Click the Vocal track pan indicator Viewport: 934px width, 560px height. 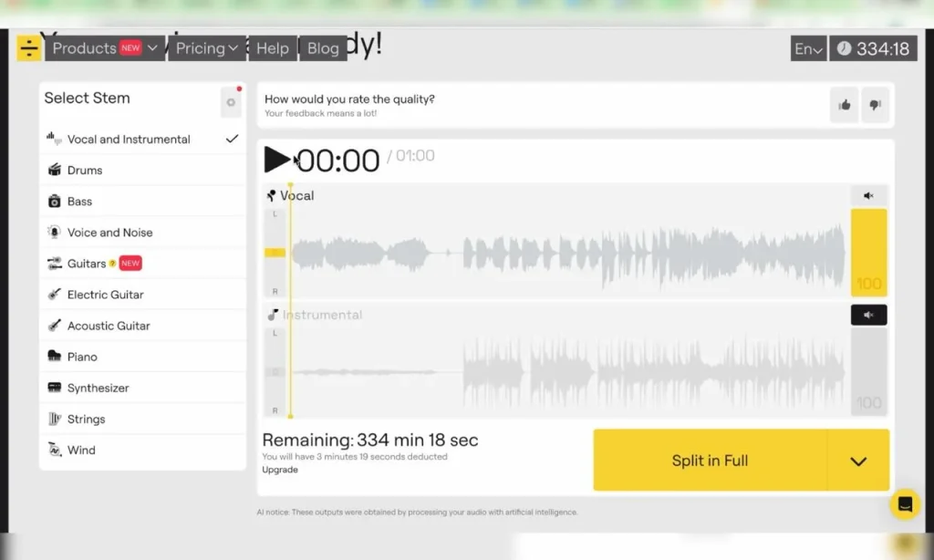(x=275, y=253)
